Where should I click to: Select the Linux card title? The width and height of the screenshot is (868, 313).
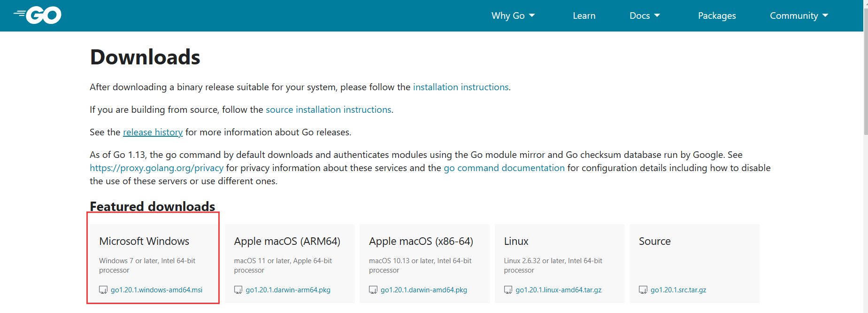pyautogui.click(x=516, y=241)
